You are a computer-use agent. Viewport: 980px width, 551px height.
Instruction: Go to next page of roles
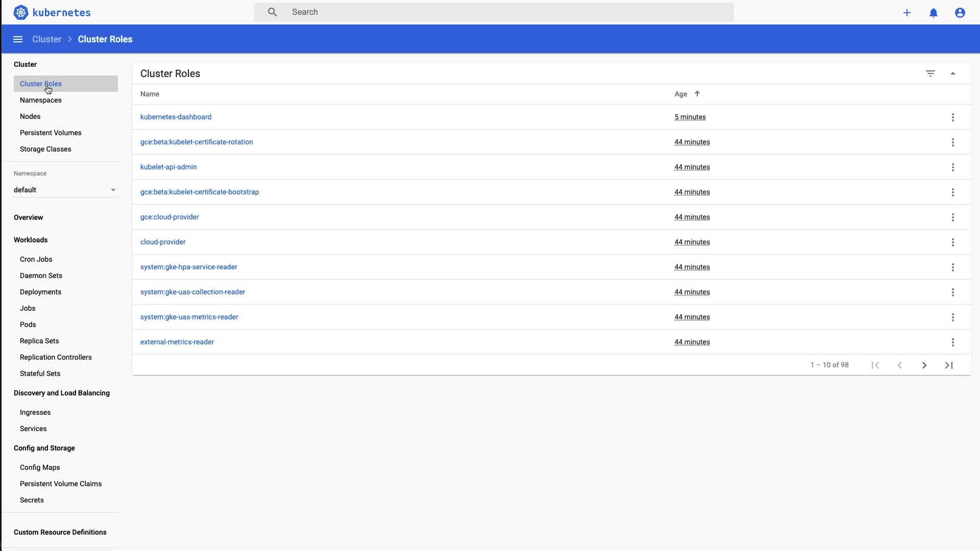924,365
